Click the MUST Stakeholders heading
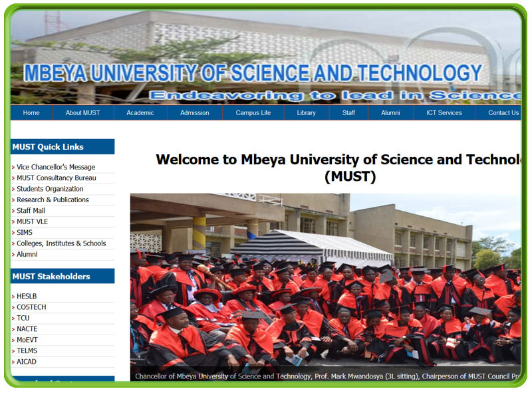This screenshot has width=532, height=399. [63, 276]
